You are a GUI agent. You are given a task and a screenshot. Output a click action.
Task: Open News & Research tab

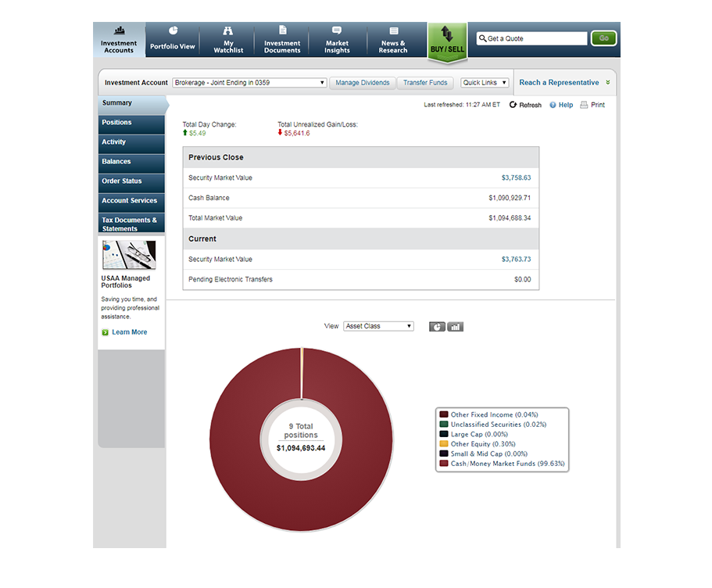393,40
